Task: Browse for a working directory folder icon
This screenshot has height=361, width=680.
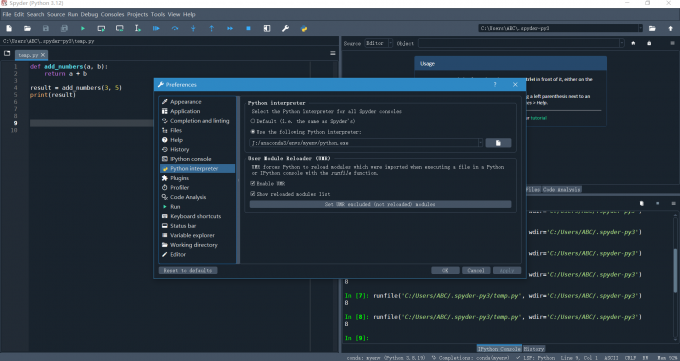Action: 652,28
